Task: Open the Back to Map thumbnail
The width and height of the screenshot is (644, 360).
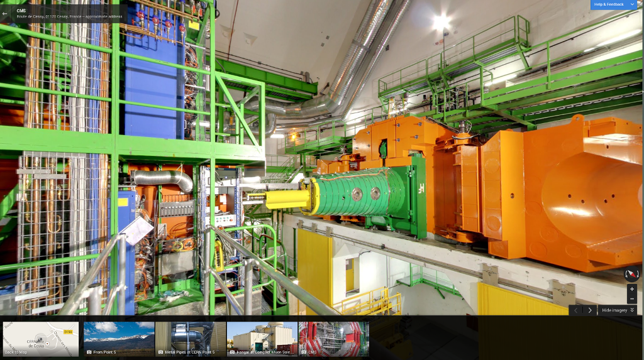Action: click(x=41, y=339)
